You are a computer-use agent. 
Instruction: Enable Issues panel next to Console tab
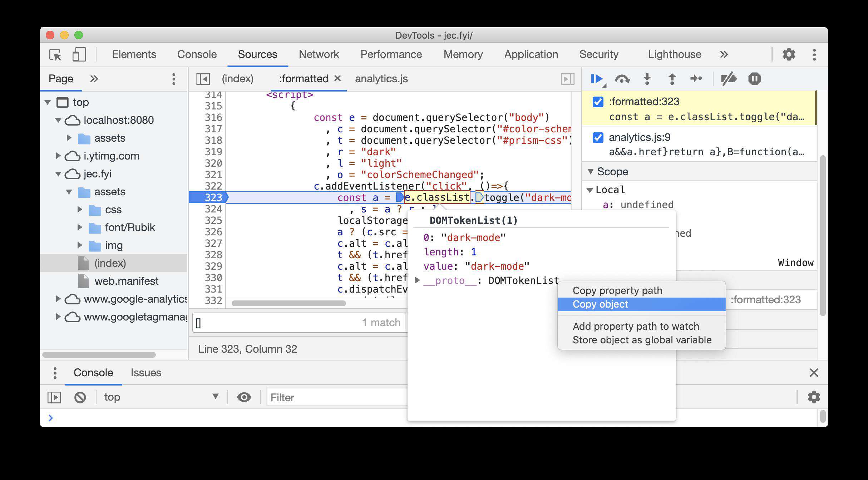pos(146,372)
